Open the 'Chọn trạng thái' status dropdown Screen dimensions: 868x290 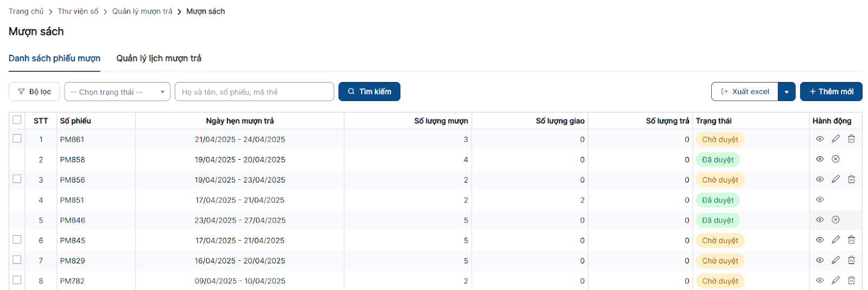pyautogui.click(x=117, y=92)
